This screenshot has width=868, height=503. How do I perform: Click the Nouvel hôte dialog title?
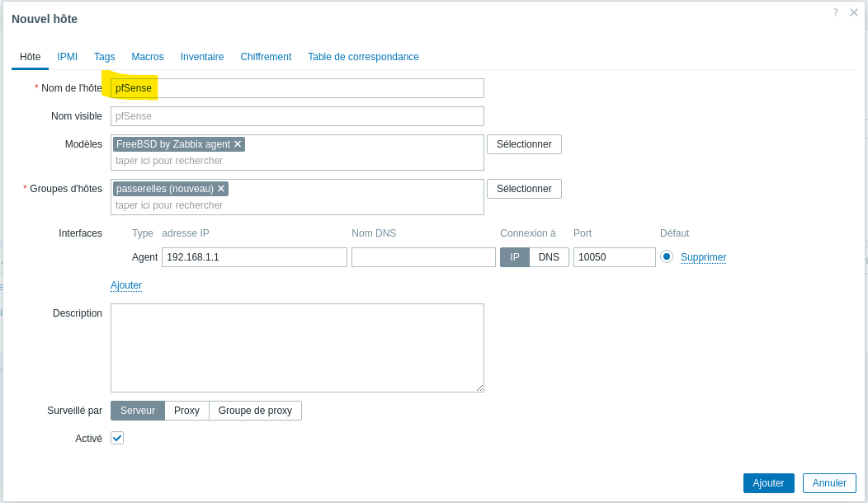click(45, 19)
